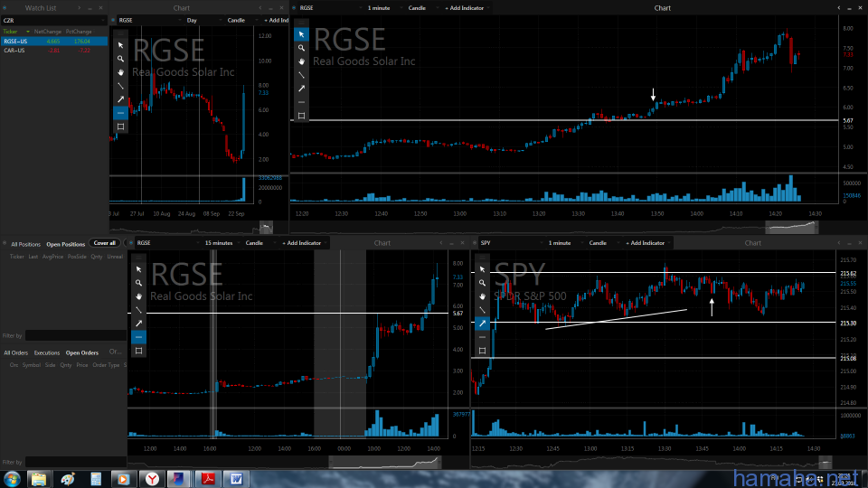Open Adobe Reader from taskbar

tap(208, 479)
